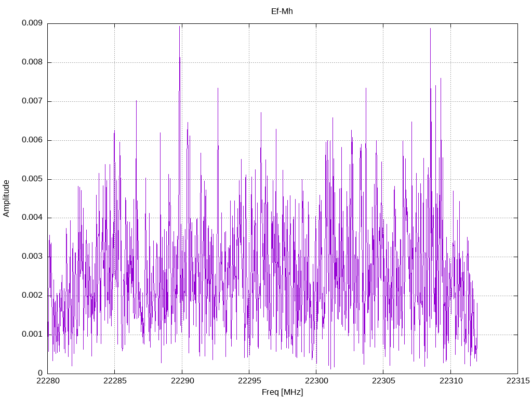
Task: Click the x-axis tick label 22280
Action: [x=48, y=381]
